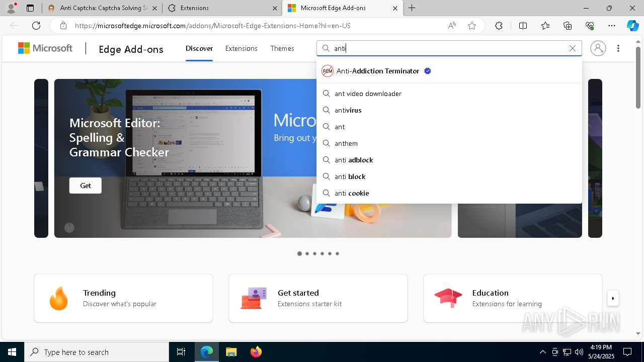Select fourth carousel dot
This screenshot has width=644, height=362.
[x=322, y=253]
